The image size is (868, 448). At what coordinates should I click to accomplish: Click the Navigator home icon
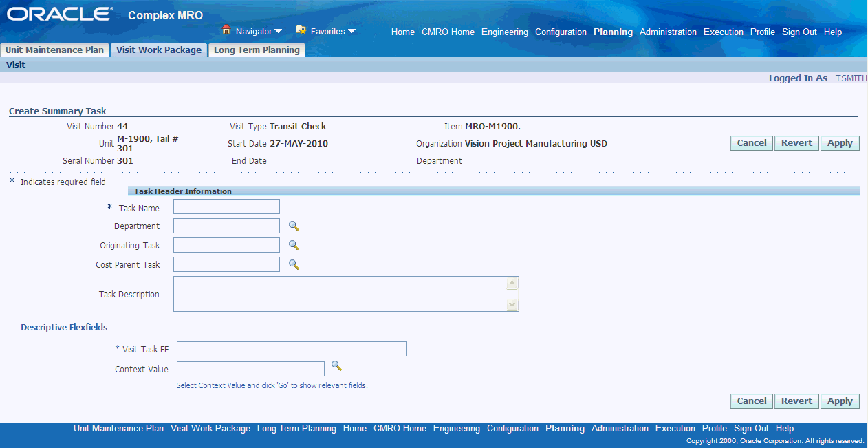point(226,30)
